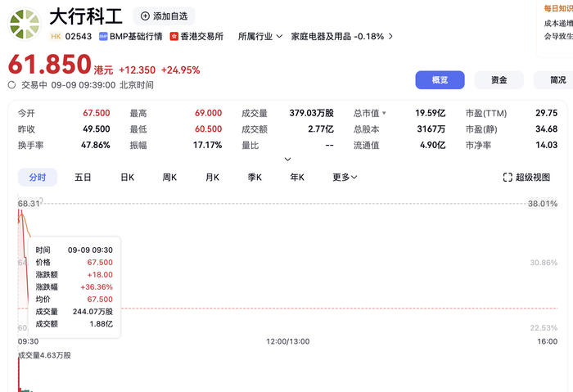Show the 年K yearly chart

coord(296,177)
